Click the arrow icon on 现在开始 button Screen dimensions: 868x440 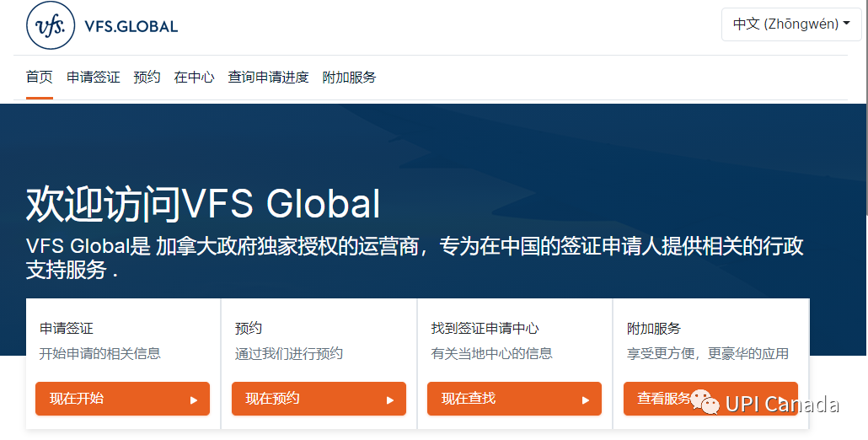pos(194,400)
